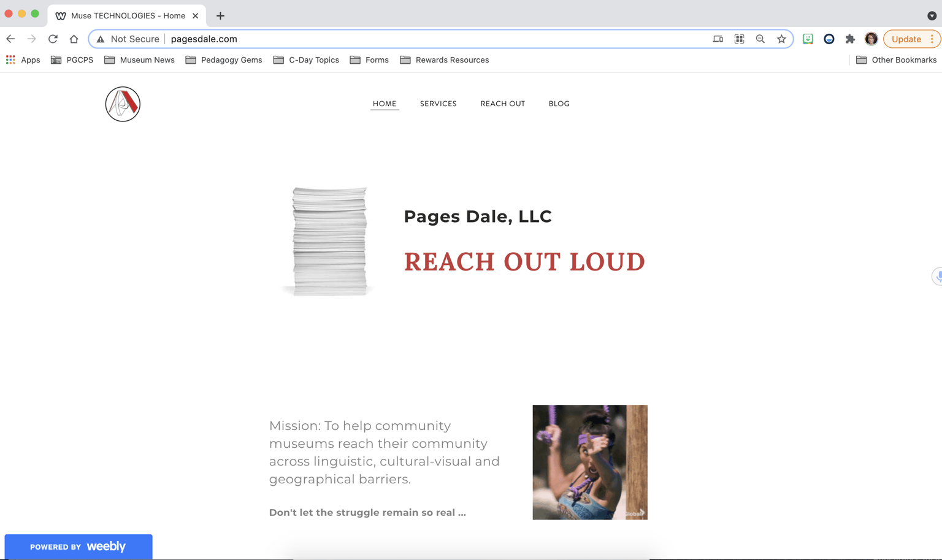
Task: Open the blue circular extension icon
Action: tap(829, 39)
